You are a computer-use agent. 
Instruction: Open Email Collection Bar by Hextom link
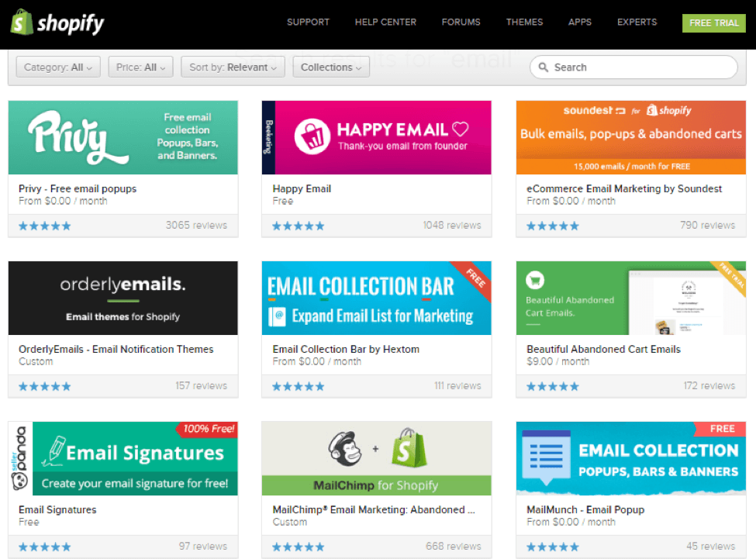346,349
